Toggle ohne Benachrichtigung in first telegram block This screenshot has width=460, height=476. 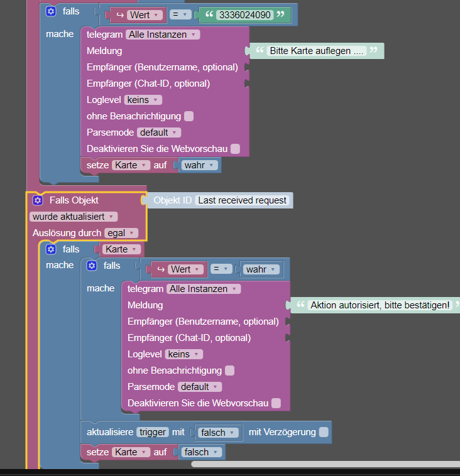tap(189, 116)
